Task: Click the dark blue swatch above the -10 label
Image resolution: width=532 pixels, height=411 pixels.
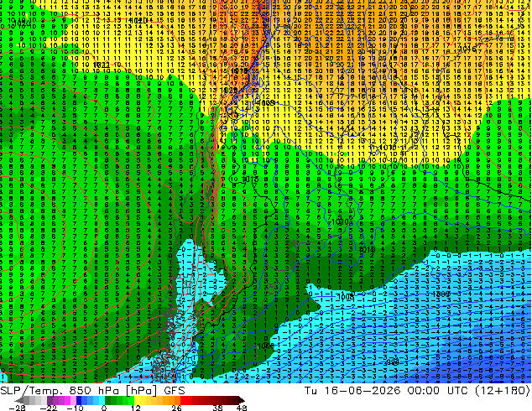Action: pos(79,400)
